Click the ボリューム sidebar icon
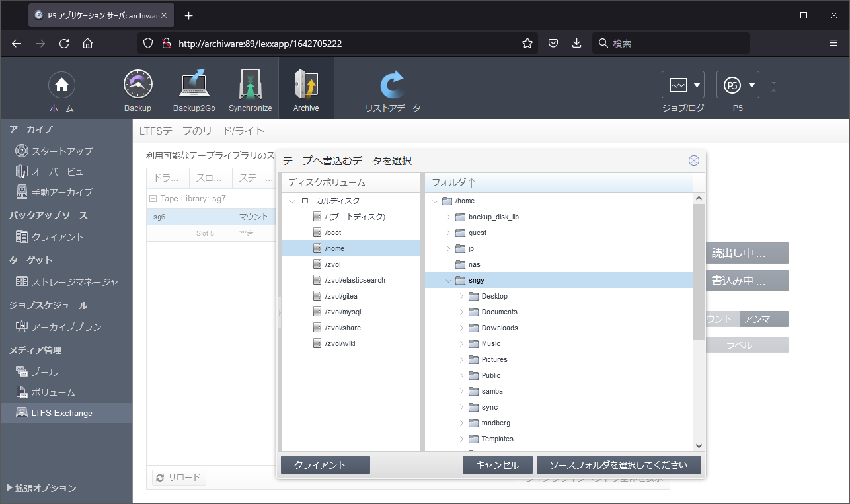 coord(22,392)
